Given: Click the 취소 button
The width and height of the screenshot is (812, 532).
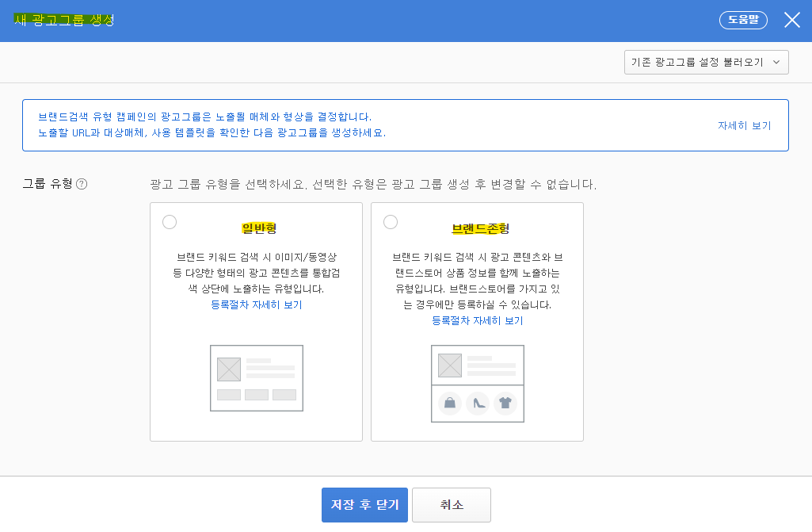Looking at the screenshot, I should click(452, 505).
